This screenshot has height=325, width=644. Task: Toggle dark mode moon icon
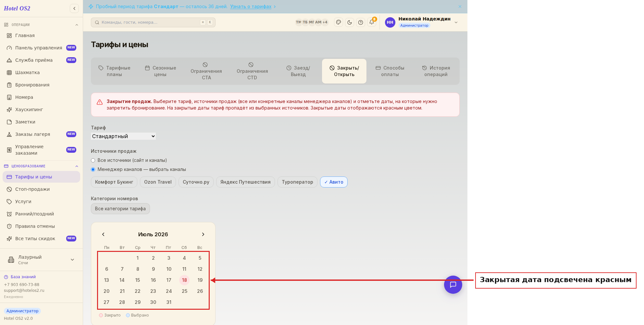[350, 22]
